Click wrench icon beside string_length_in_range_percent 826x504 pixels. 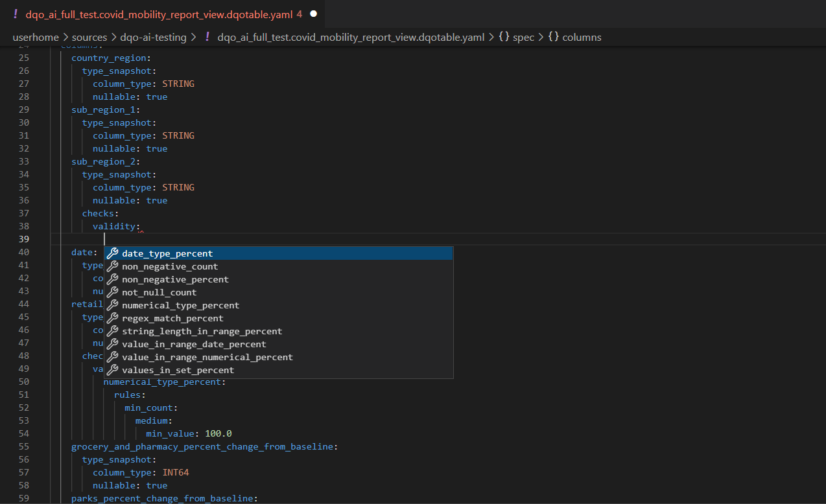(112, 331)
